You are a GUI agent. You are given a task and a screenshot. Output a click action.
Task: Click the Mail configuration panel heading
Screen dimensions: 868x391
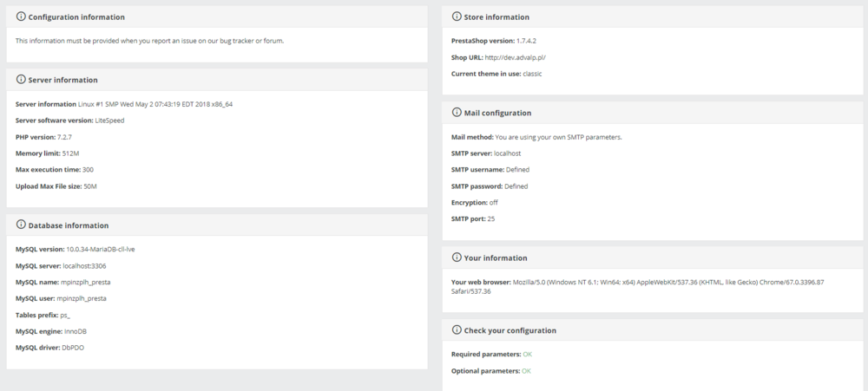(x=498, y=113)
